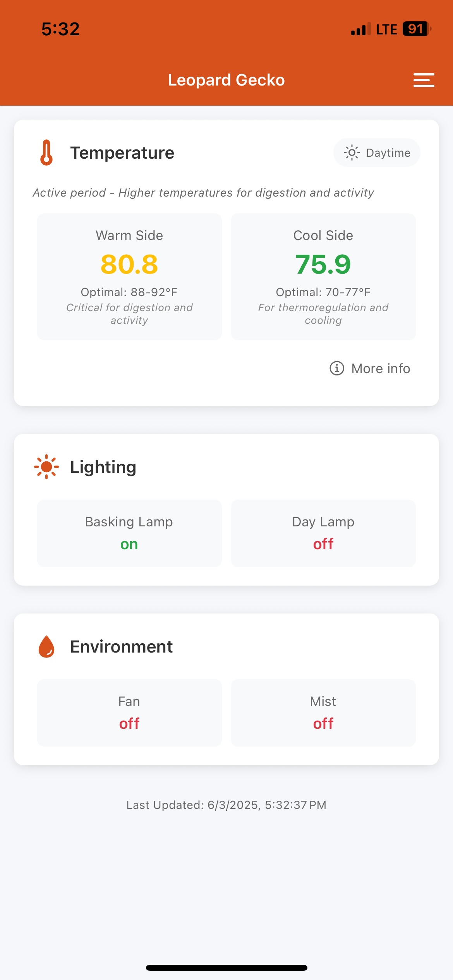
Task: Open the hamburger menu
Action: (424, 80)
